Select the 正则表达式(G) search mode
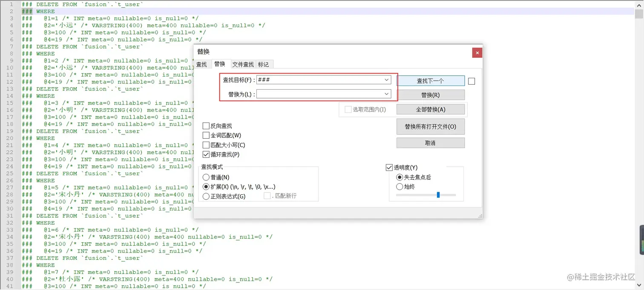This screenshot has height=290, width=644. 206,196
